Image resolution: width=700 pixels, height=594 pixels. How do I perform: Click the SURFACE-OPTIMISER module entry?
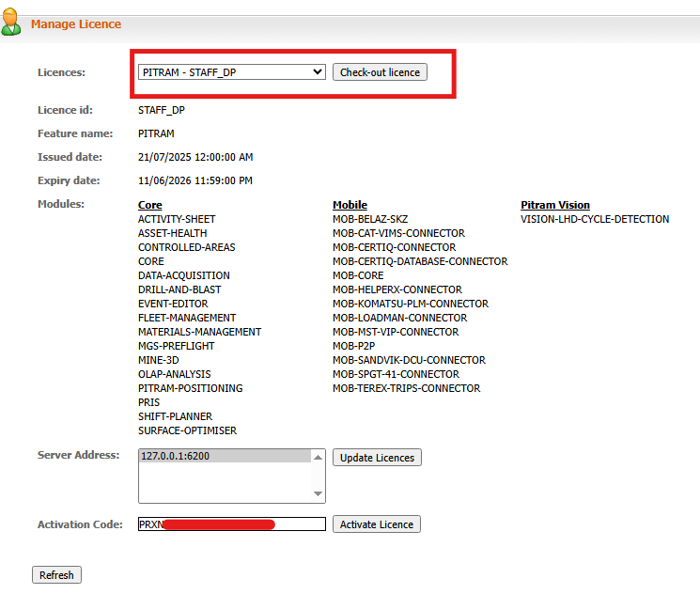click(x=187, y=430)
